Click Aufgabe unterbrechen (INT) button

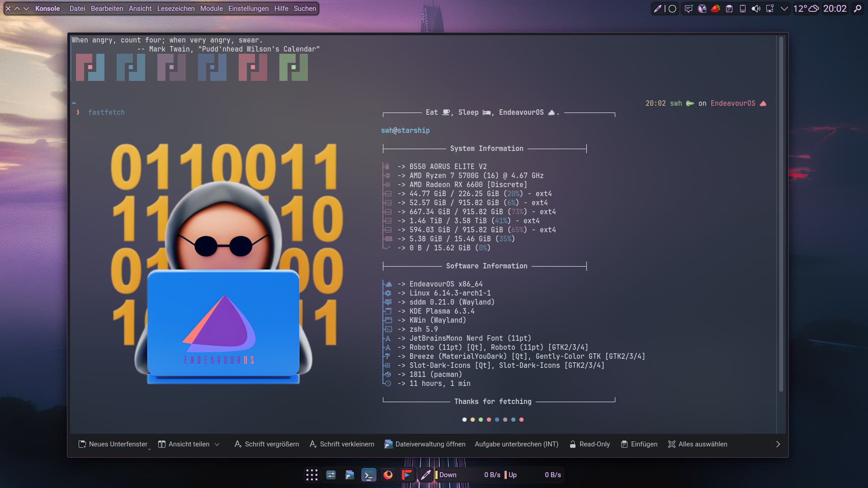517,444
